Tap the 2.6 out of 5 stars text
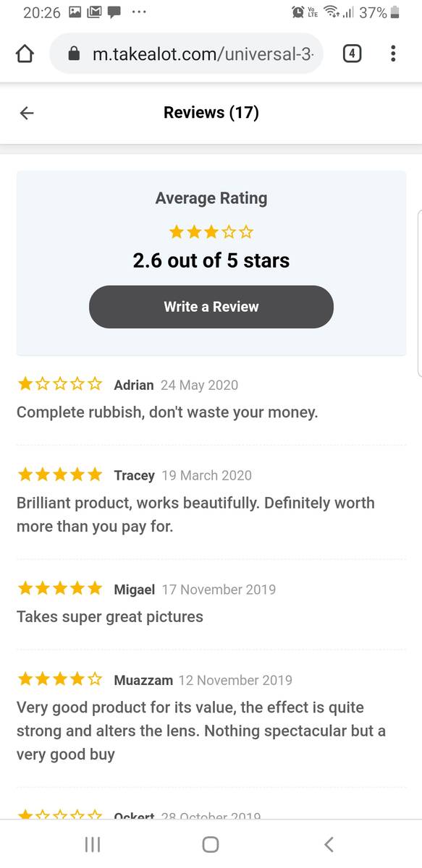422x868 pixels. point(211,261)
